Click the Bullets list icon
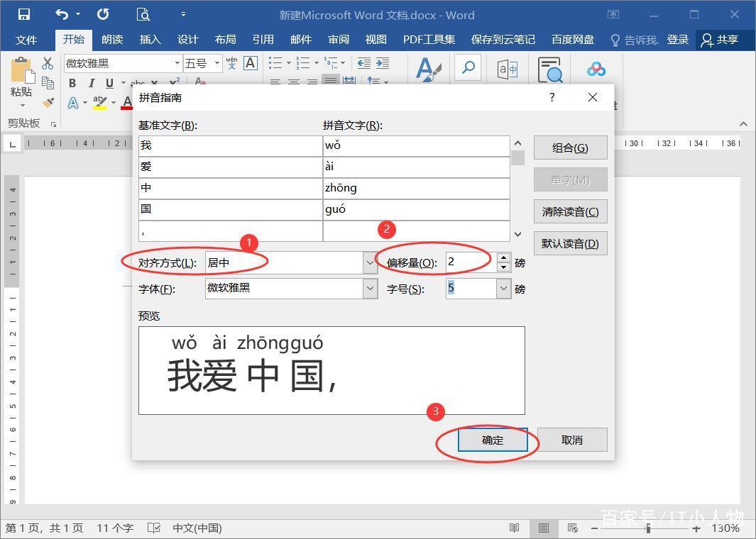This screenshot has height=539, width=756. 275,63
